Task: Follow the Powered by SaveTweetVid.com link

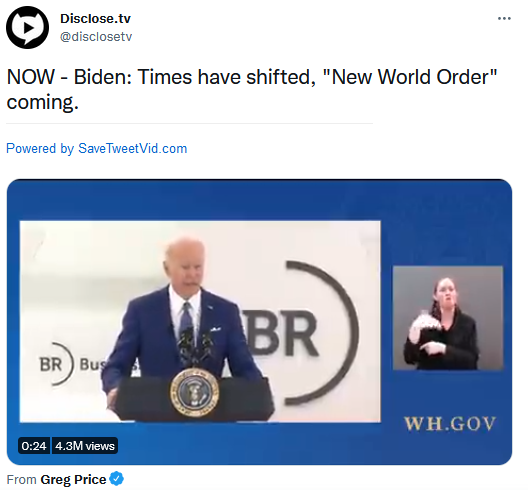Action: [x=97, y=149]
